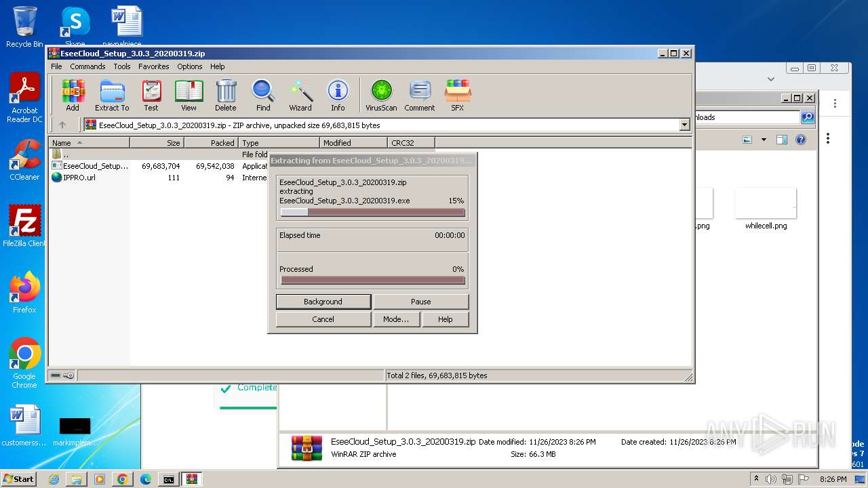Click the View toolbar icon
The height and width of the screenshot is (488, 868).
pos(189,95)
